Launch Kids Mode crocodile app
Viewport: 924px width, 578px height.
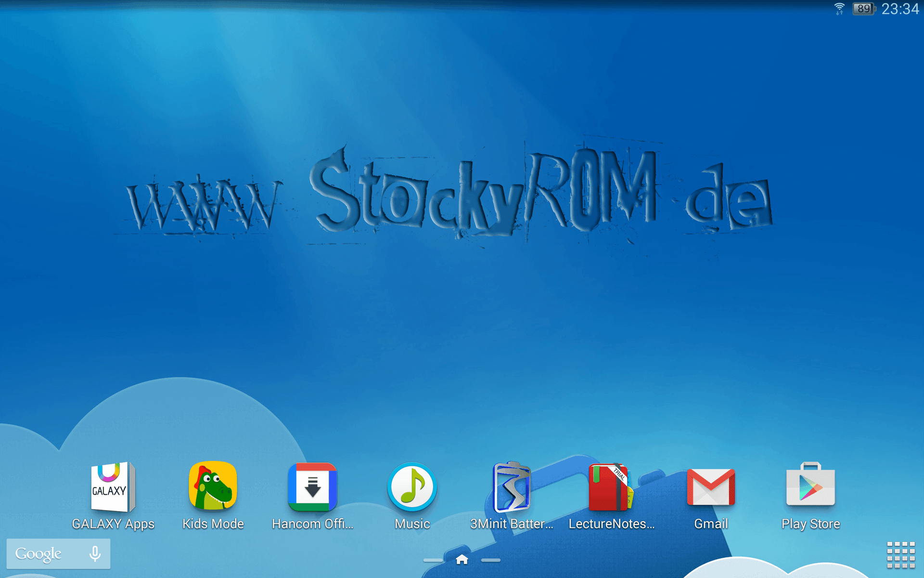point(213,486)
